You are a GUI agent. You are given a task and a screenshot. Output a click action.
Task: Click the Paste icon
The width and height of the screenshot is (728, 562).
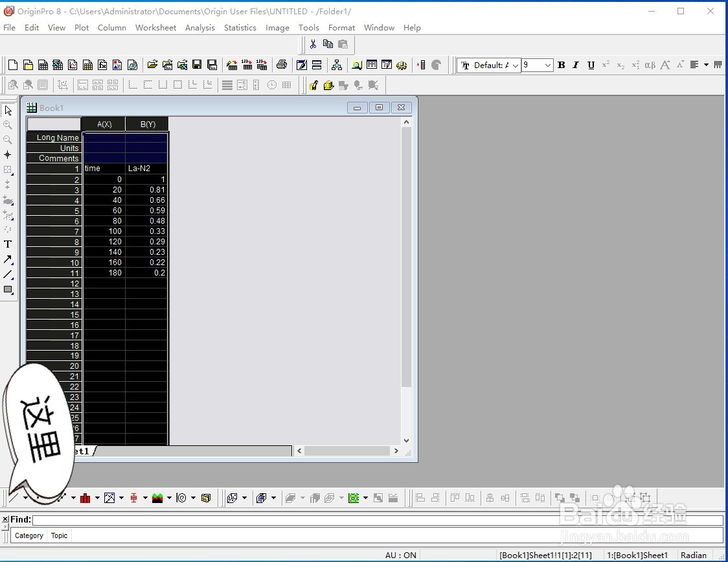[x=343, y=44]
